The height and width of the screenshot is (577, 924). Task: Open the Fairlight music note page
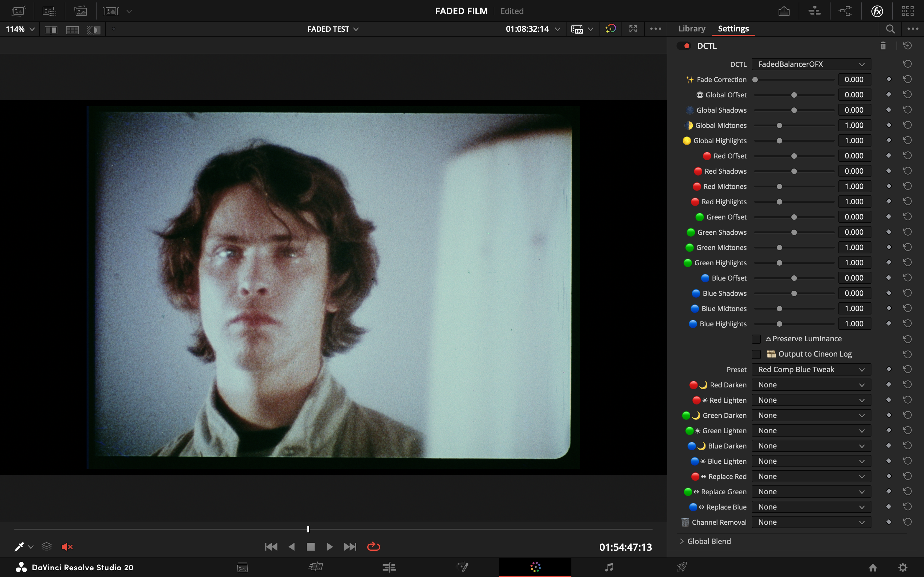click(609, 567)
